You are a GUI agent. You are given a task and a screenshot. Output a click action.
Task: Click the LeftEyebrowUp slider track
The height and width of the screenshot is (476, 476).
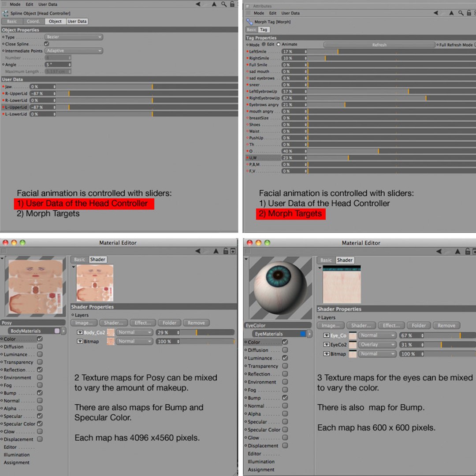point(392,91)
